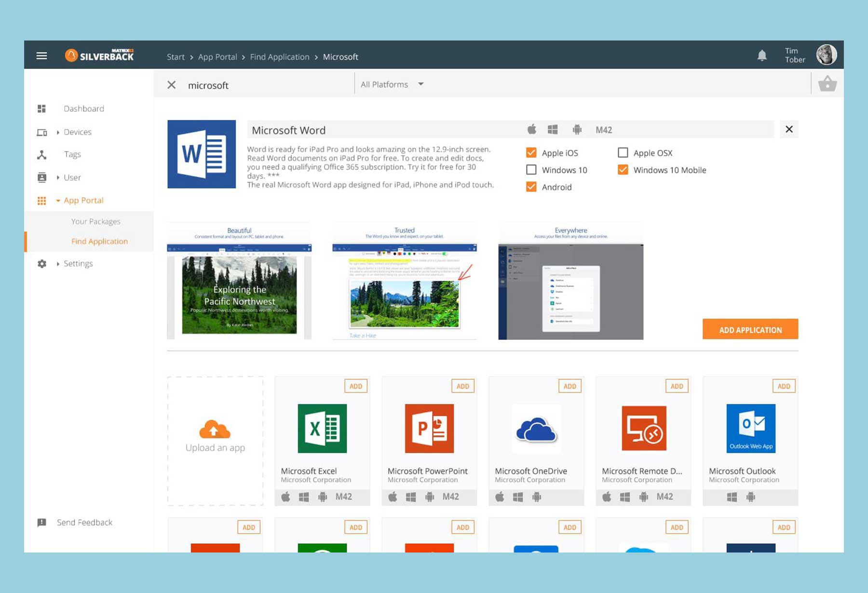Screen dimensions: 868x593
Task: Click the App Portal grid icon
Action: click(x=42, y=201)
